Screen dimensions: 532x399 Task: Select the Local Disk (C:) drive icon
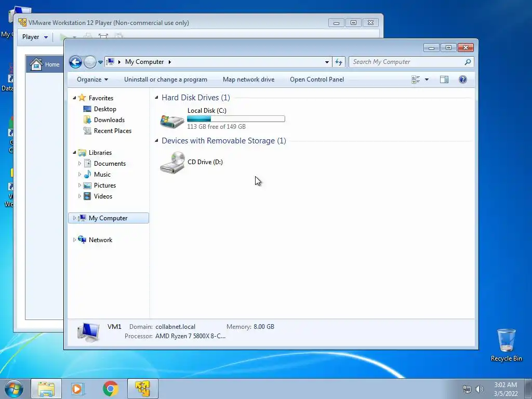(172, 121)
